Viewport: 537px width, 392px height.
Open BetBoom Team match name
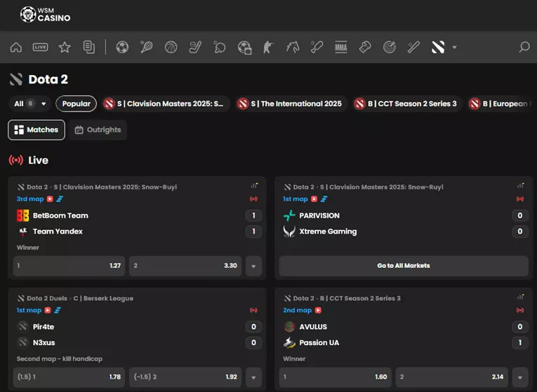pyautogui.click(x=60, y=215)
